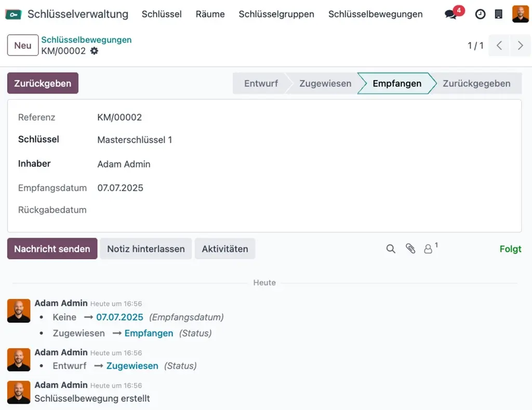
Task: Click the Zurückgeben action button
Action: [x=43, y=83]
